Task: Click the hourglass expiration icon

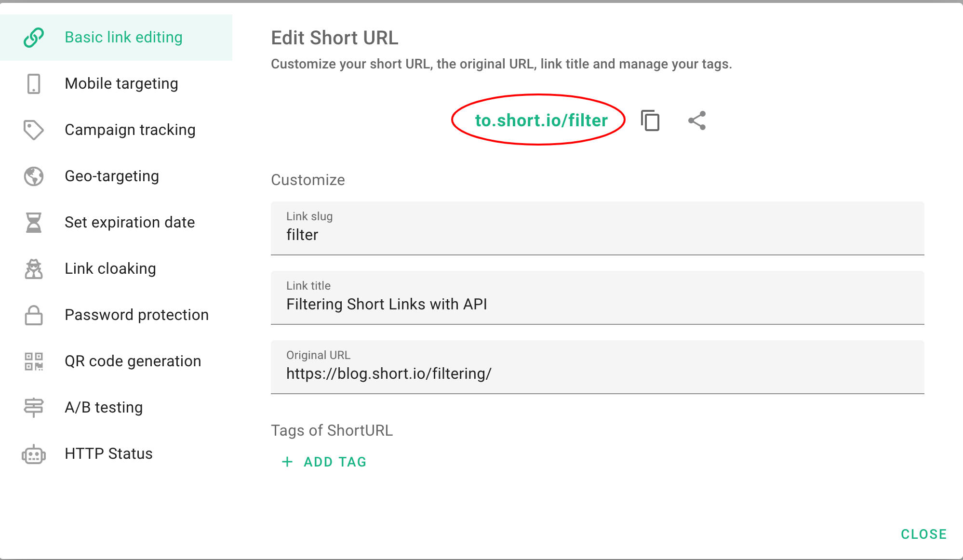Action: click(34, 223)
